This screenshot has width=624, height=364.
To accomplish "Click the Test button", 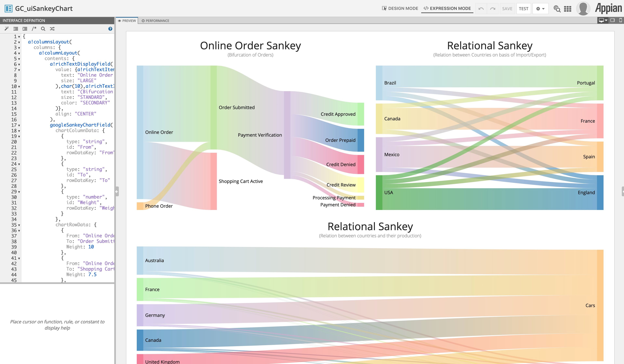I will click(x=523, y=9).
